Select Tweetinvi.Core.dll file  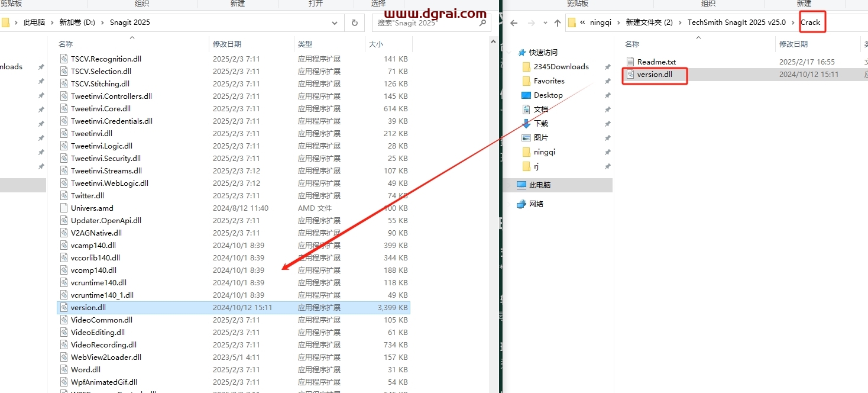tap(101, 108)
